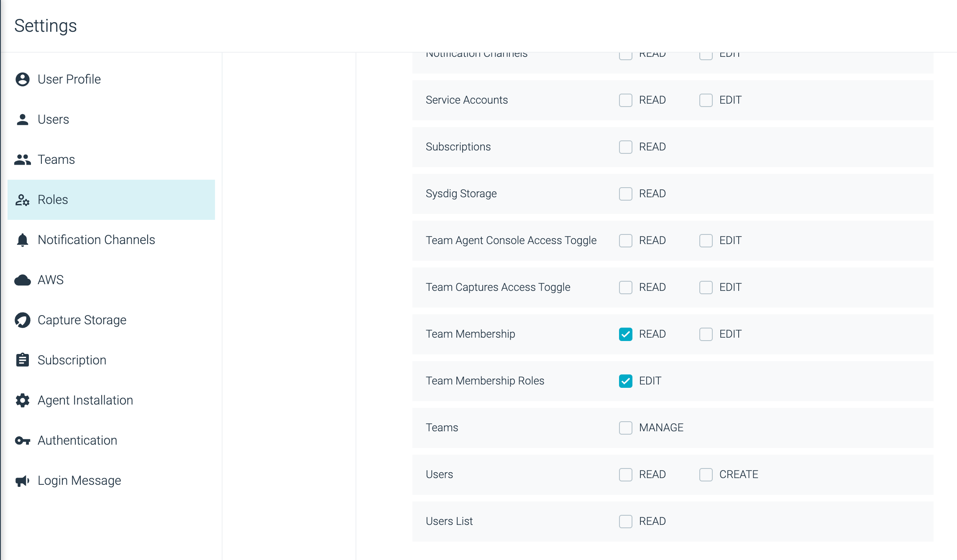Check READ for Team Captures Access Toggle

click(626, 288)
